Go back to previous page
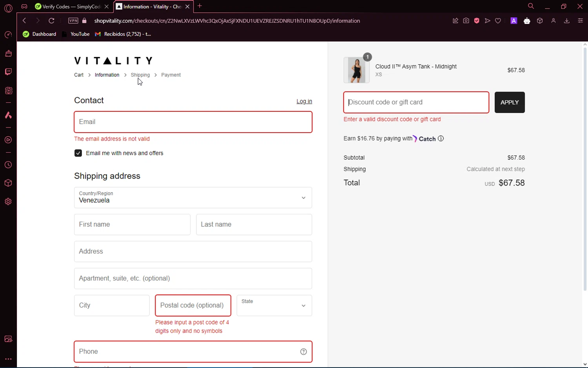Viewport: 588px width, 368px height. pos(24,21)
